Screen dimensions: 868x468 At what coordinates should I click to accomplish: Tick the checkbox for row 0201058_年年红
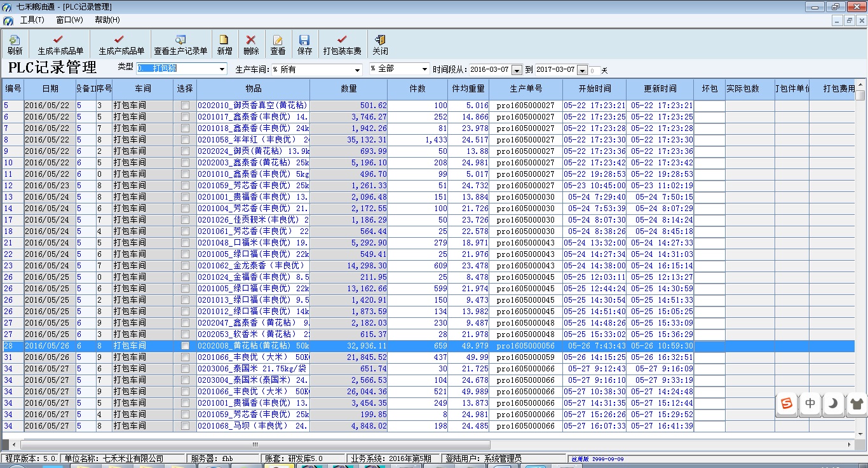click(x=185, y=140)
